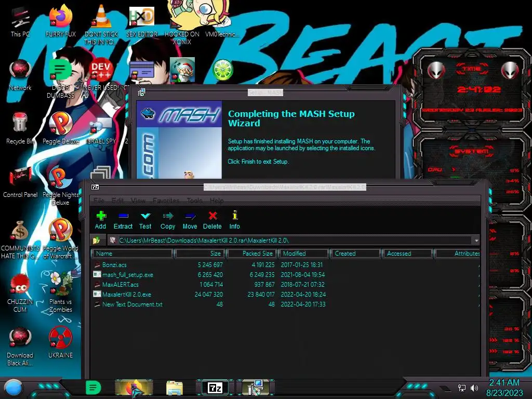Click the MASH setup installer taskbar icon

256,388
